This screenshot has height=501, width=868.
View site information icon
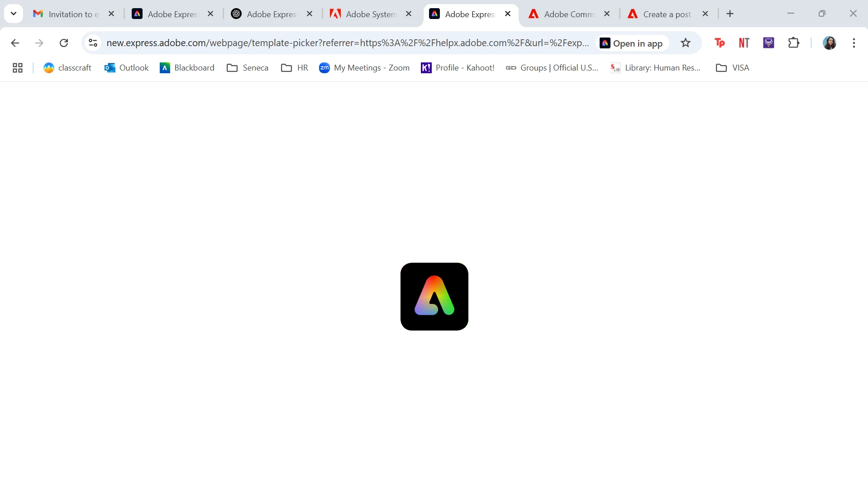[x=93, y=43]
